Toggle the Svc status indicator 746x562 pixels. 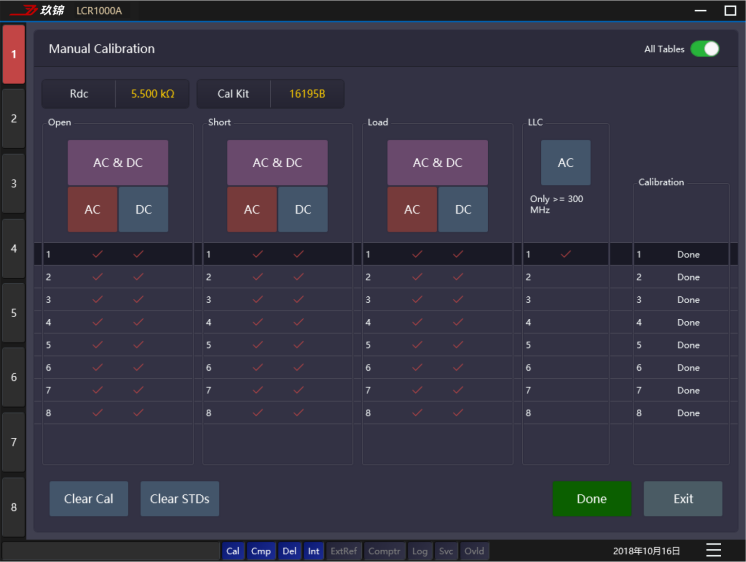tap(446, 551)
